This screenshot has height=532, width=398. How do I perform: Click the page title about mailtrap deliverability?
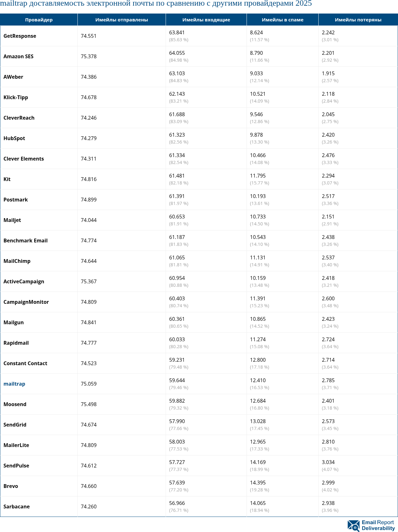(x=156, y=4)
